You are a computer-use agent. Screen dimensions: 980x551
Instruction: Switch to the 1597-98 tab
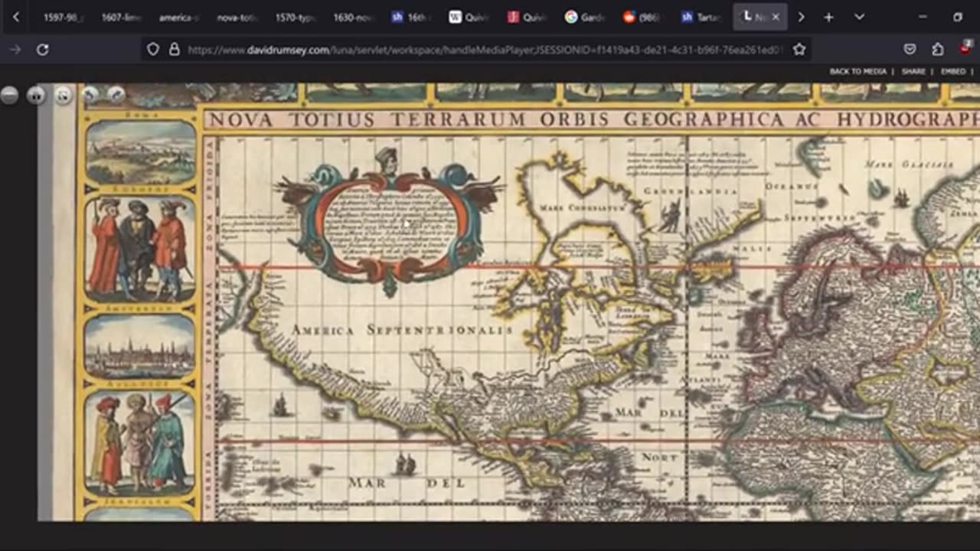pyautogui.click(x=63, y=17)
